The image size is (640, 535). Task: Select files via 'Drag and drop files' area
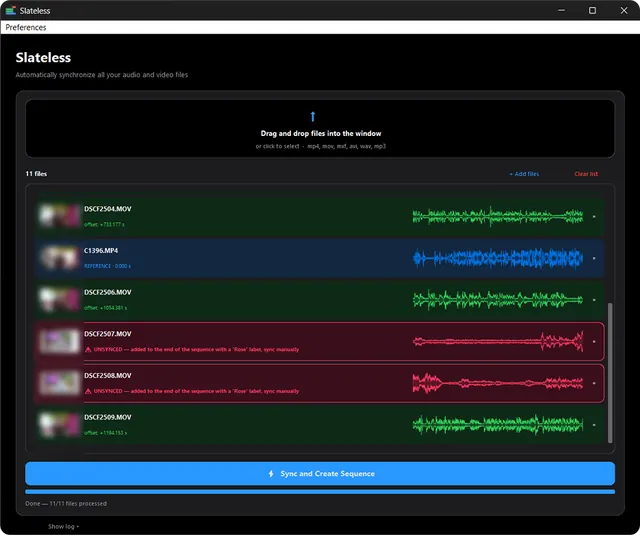coord(320,129)
